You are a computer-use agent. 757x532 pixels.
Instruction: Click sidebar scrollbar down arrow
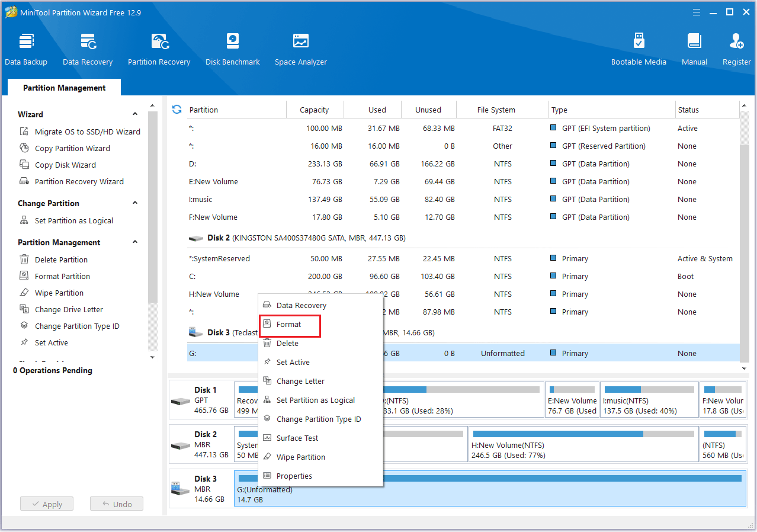click(153, 357)
